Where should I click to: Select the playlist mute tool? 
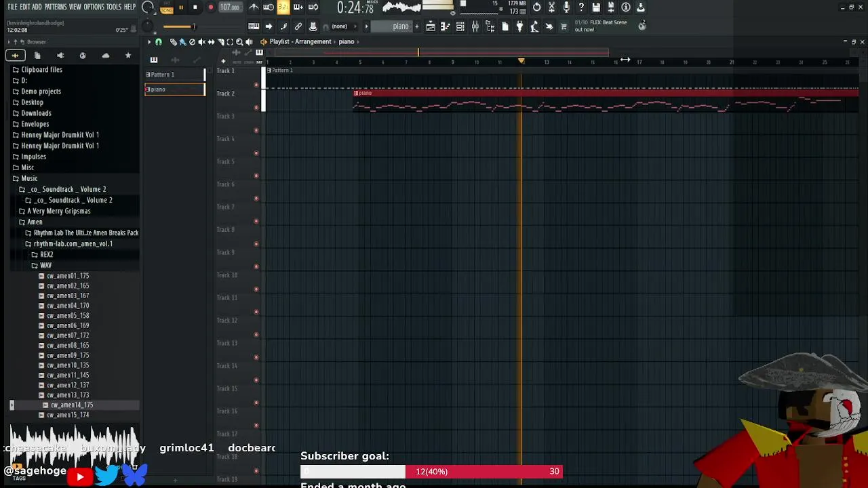click(201, 42)
